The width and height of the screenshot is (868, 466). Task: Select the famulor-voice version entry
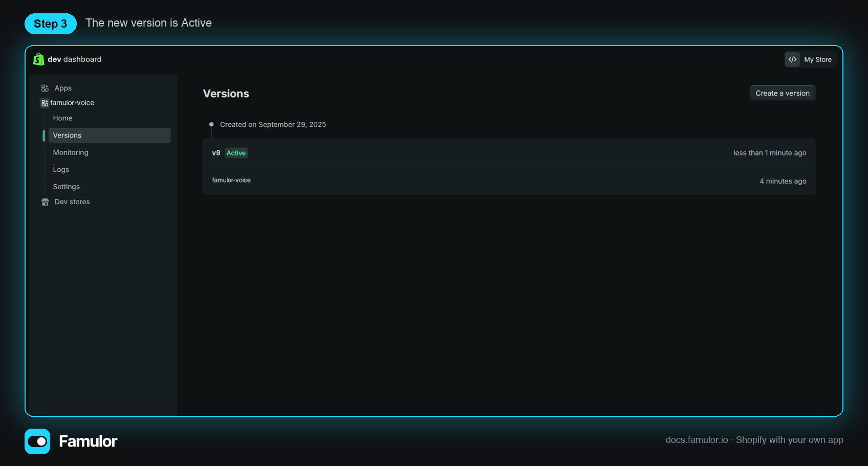pos(509,181)
